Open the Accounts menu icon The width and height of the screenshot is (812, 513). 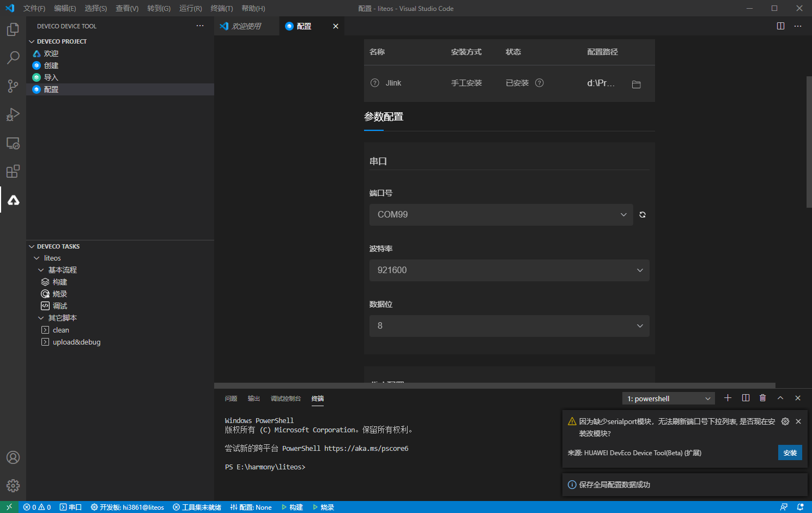tap(13, 457)
